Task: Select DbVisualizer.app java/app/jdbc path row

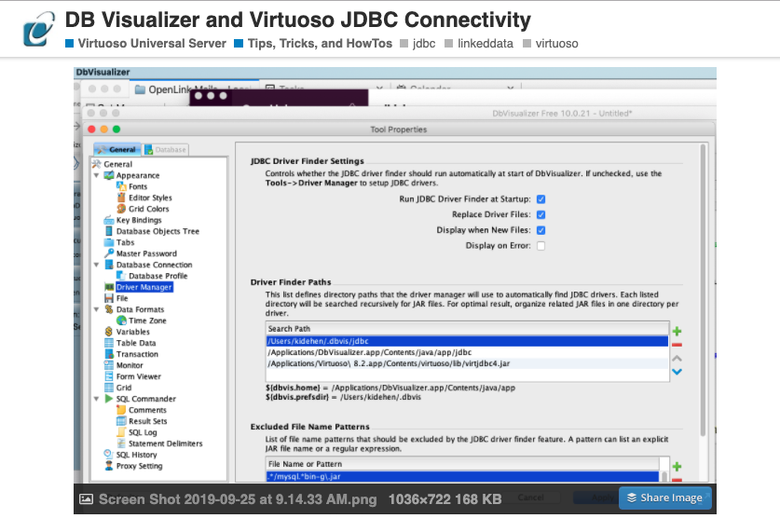Action: click(467, 352)
